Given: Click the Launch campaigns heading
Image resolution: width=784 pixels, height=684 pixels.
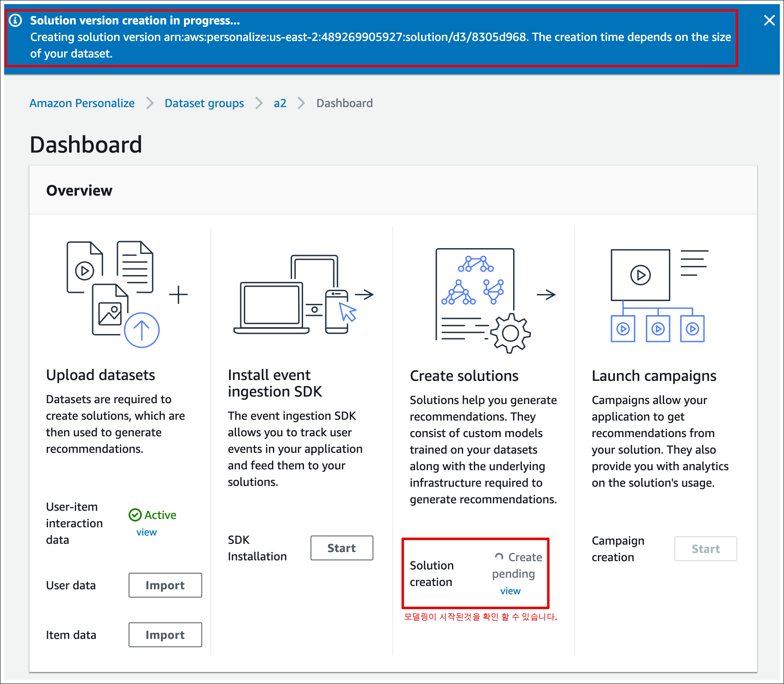Looking at the screenshot, I should point(654,376).
